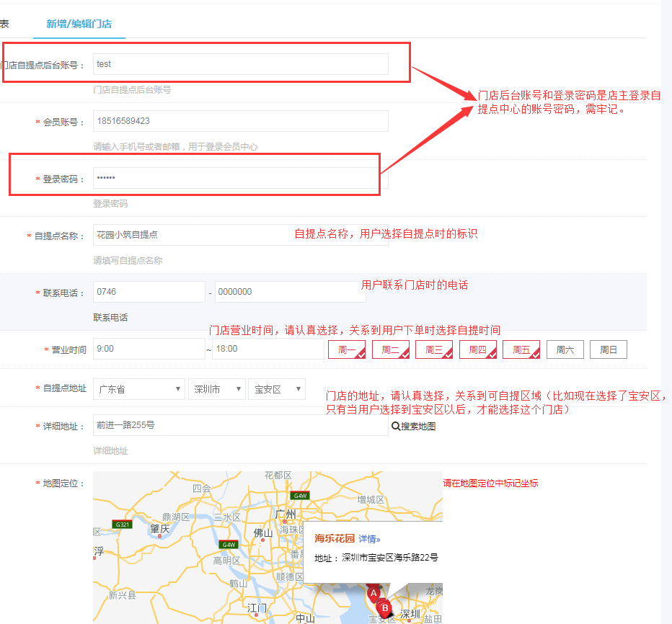Deselect 周三 business day
The width and height of the screenshot is (672, 624).
pos(434,349)
